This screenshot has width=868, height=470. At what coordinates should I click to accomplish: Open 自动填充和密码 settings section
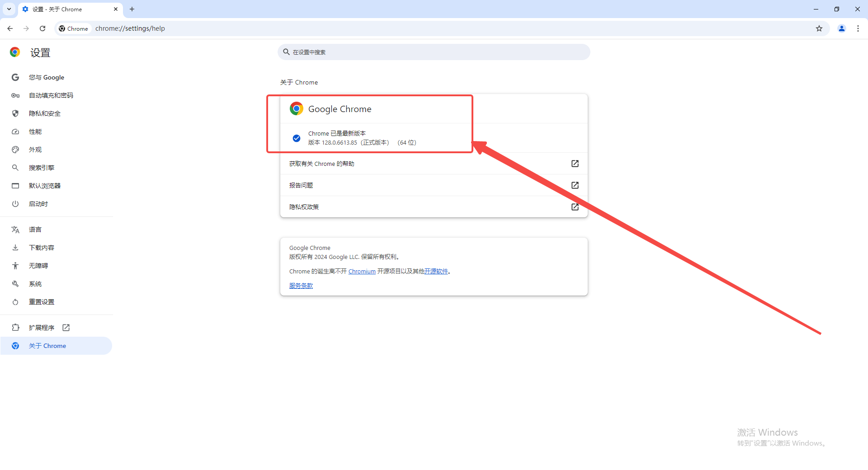tap(57, 95)
